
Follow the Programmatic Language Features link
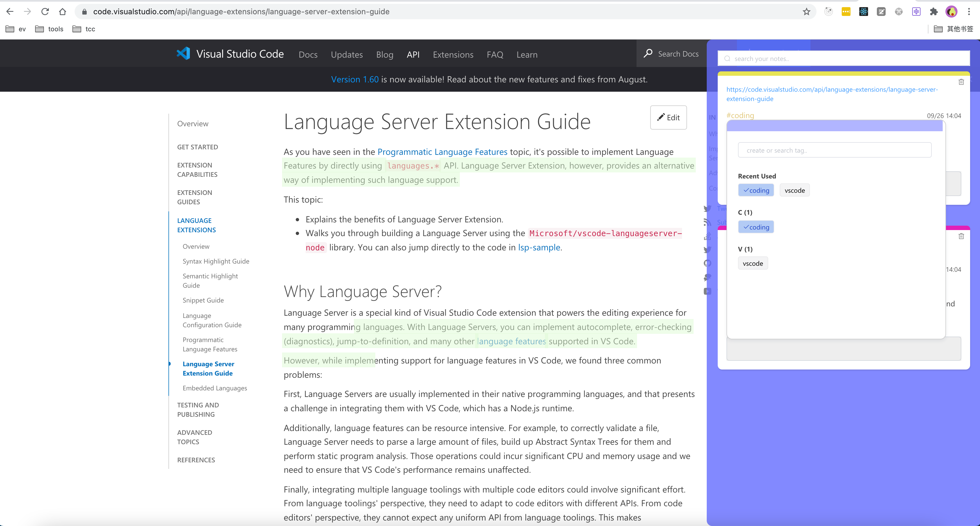(442, 152)
